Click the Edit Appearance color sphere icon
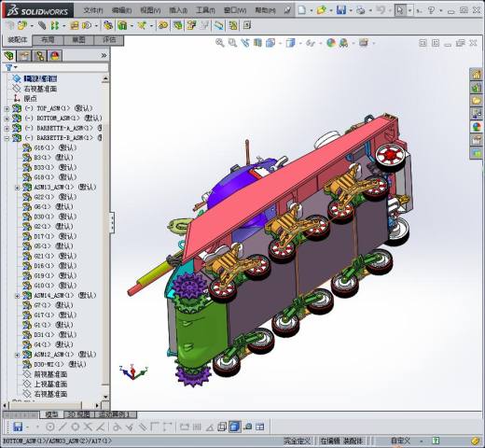The width and height of the screenshot is (485, 448). pos(331,43)
